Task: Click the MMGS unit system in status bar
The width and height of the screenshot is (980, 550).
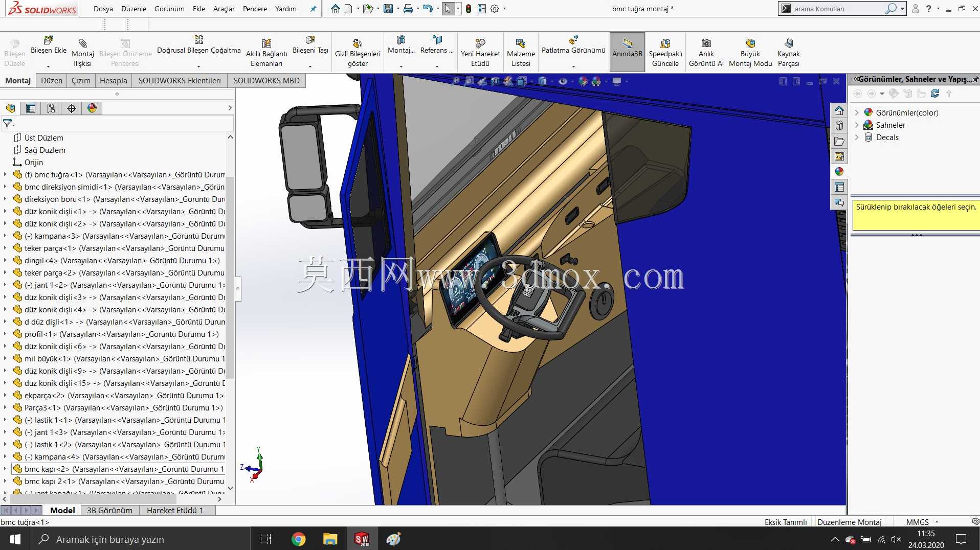Action: click(917, 522)
